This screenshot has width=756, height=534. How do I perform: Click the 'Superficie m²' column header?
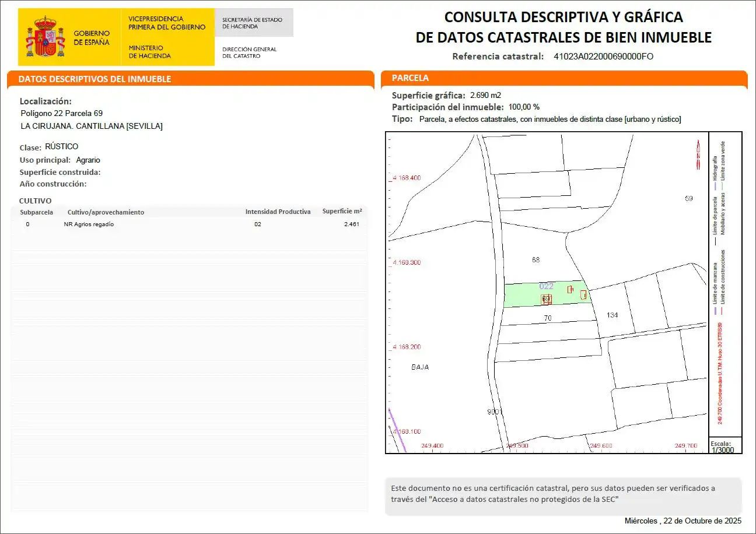[x=342, y=211]
